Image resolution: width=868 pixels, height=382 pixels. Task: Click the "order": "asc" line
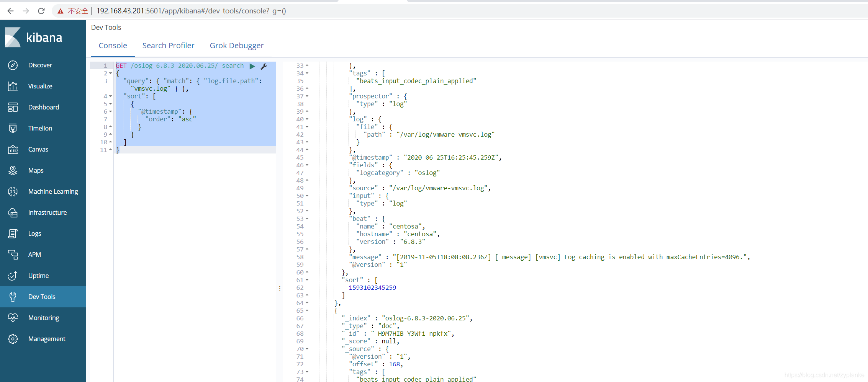[x=170, y=119]
